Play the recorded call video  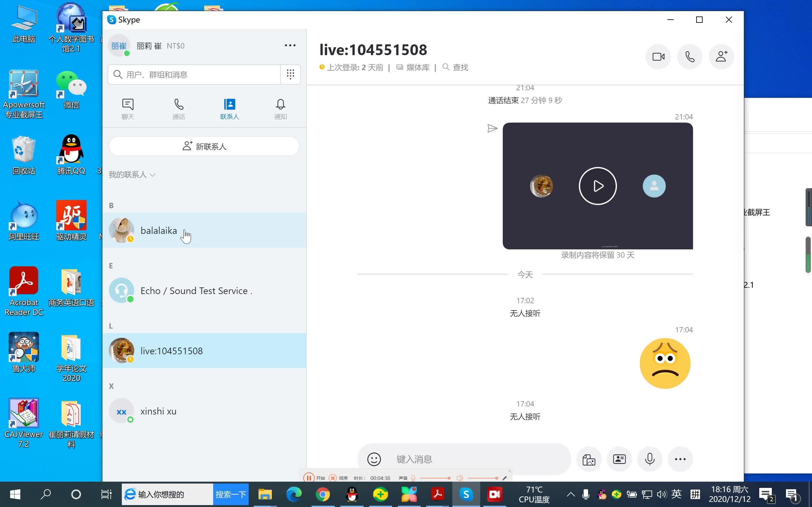tap(598, 186)
